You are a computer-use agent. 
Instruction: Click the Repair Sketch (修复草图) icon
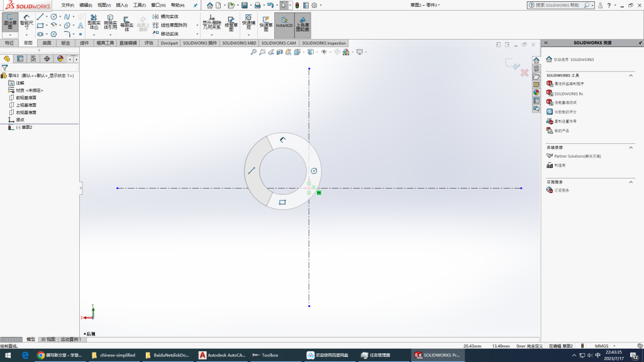231,24
